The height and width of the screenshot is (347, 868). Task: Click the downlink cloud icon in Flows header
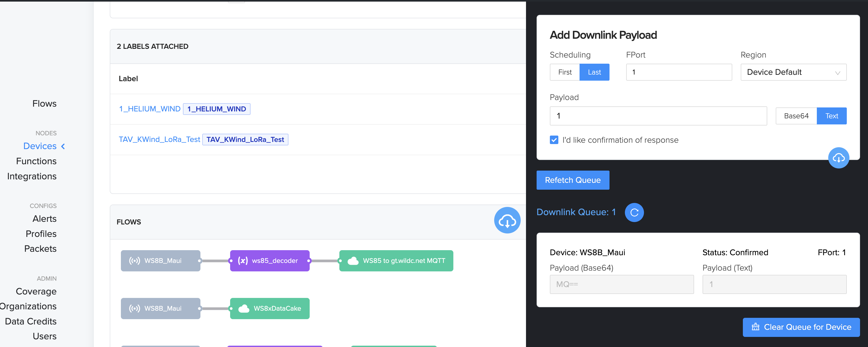click(x=507, y=221)
